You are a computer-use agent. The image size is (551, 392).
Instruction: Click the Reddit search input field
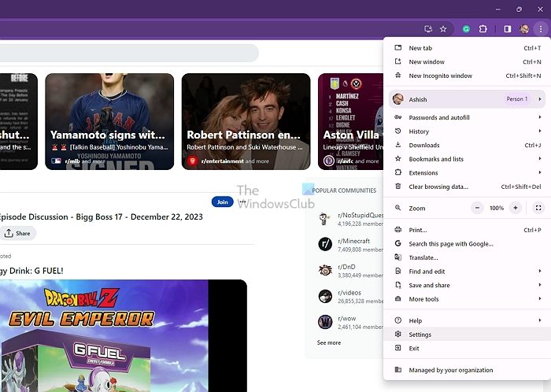tap(128, 53)
